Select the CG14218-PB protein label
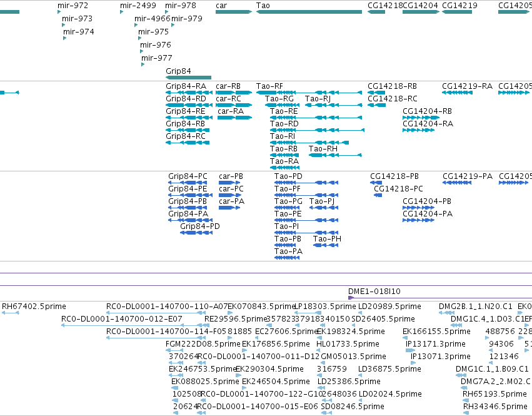The width and height of the screenshot is (532, 416). coord(394,176)
